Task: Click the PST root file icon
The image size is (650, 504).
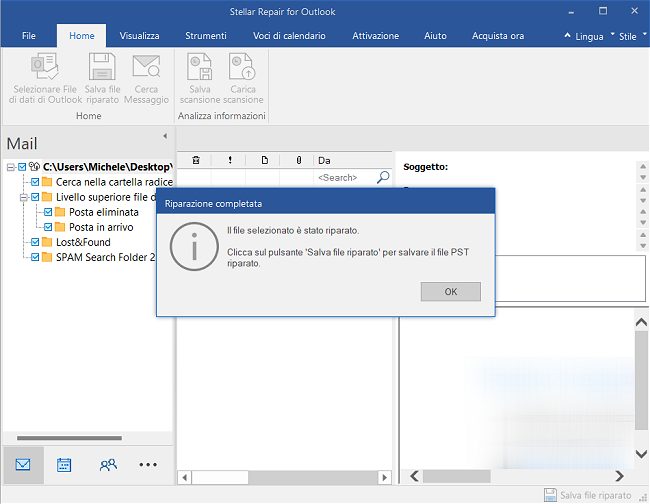Action: tap(34, 167)
